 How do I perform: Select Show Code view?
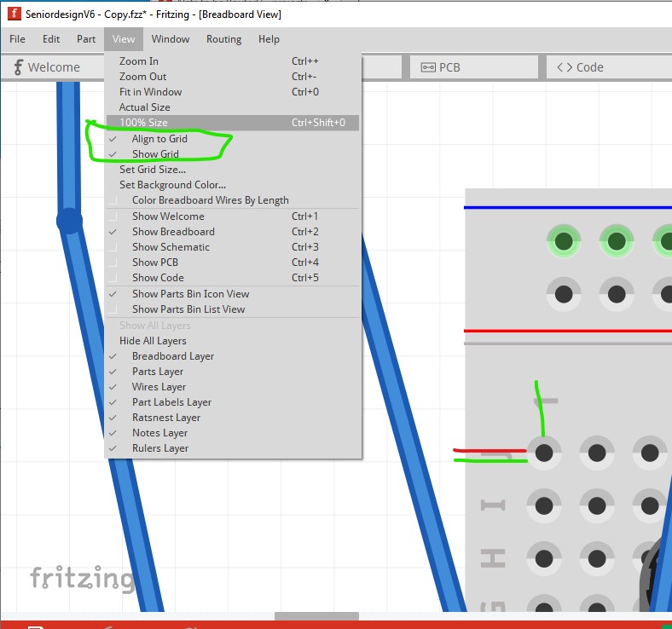pos(233,278)
